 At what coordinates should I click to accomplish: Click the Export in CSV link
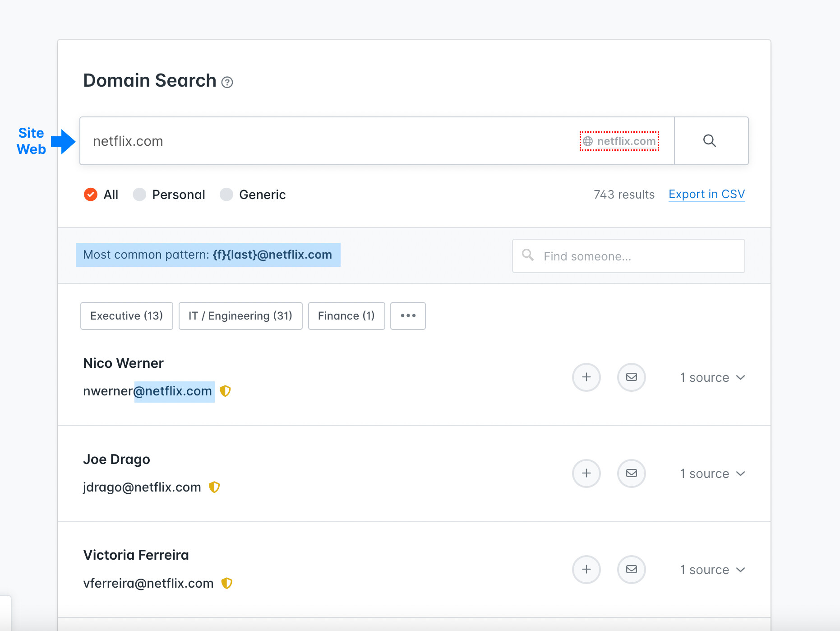point(706,194)
